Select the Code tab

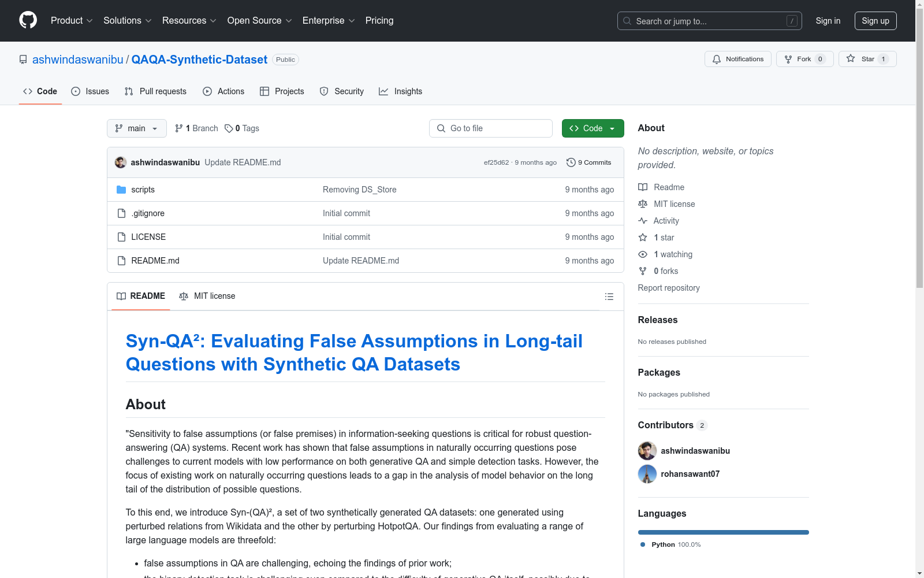(x=40, y=91)
